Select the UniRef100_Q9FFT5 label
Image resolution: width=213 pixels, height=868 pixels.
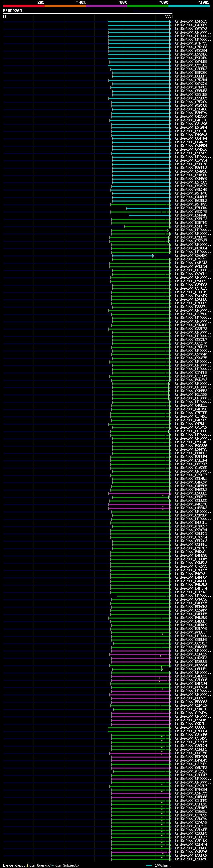(191, 226)
